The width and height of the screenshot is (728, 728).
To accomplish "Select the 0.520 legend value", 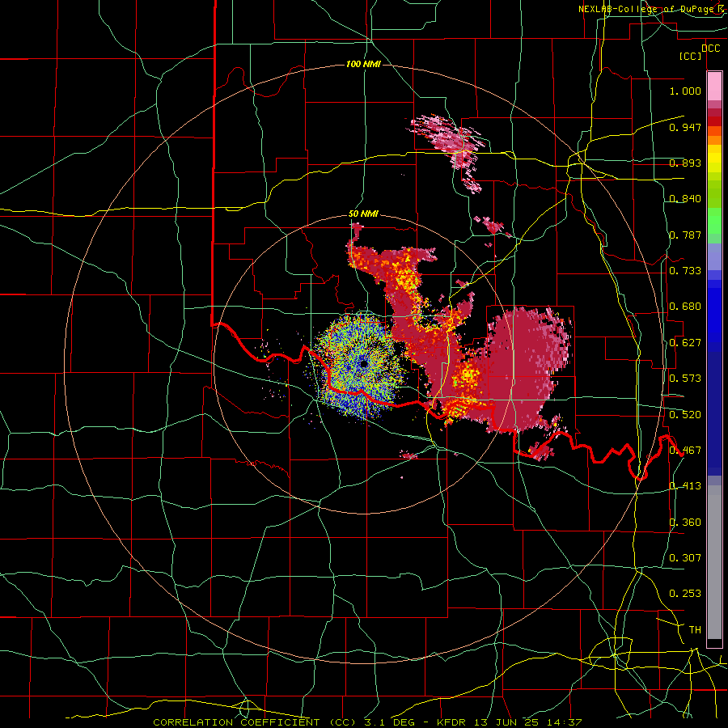I will 685,415.
